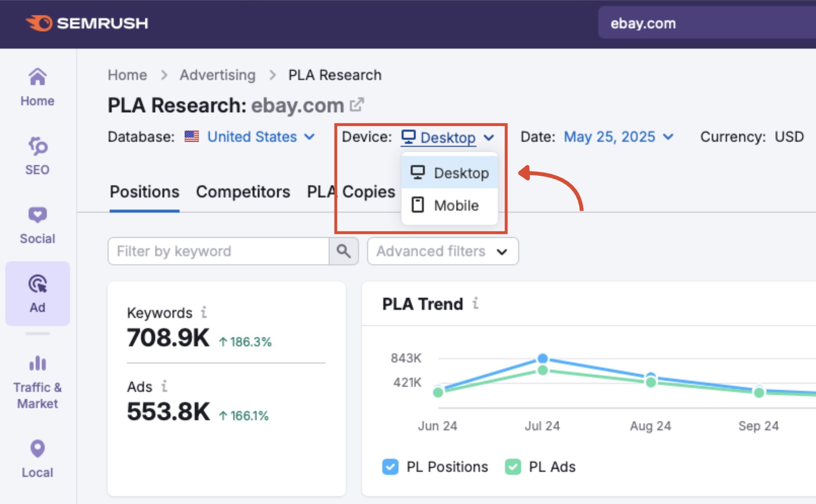Expand the Advanced filters dropdown
Viewport: 816px width, 504px height.
pyautogui.click(x=442, y=251)
